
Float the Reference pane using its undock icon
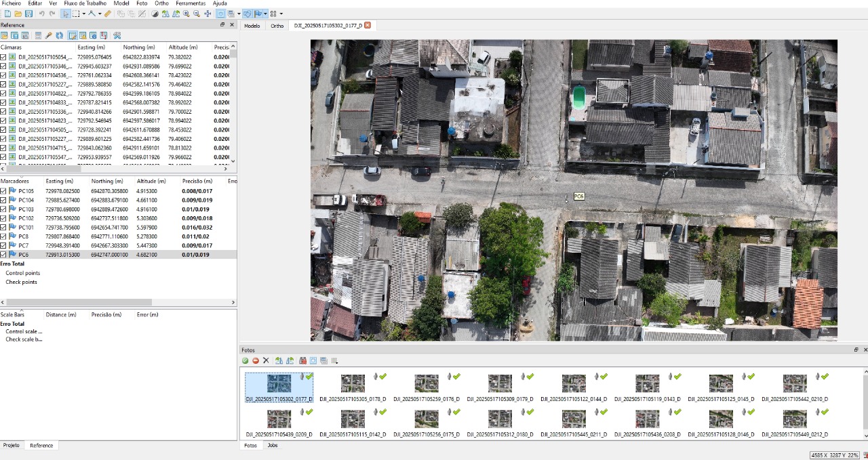point(222,25)
